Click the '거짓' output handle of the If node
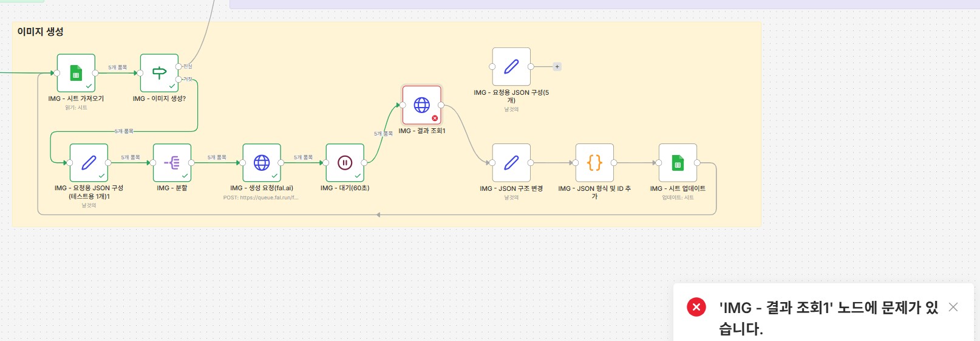 click(x=179, y=79)
